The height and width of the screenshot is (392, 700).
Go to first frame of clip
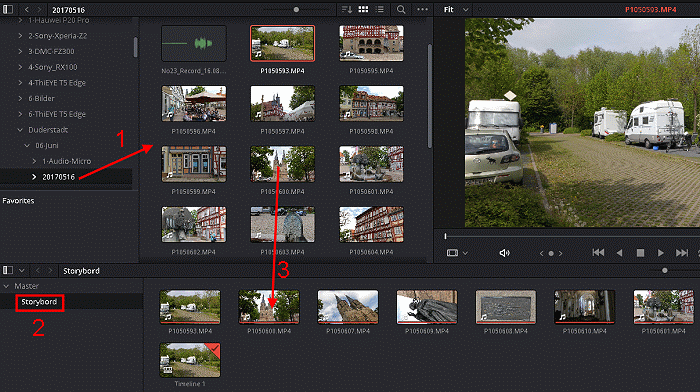pyautogui.click(x=598, y=253)
